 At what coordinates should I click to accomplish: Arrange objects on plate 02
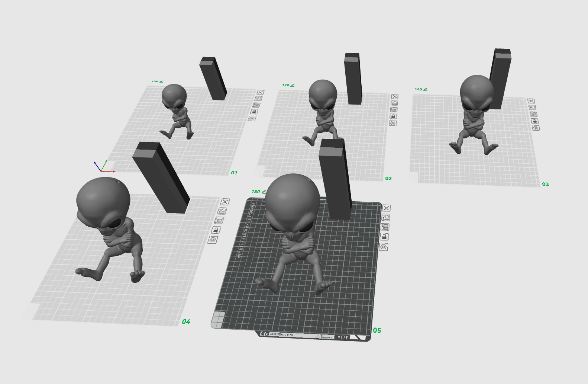(x=394, y=110)
